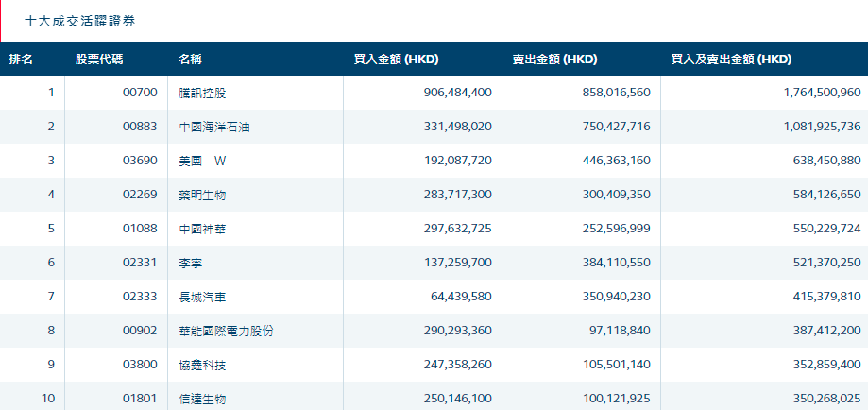Click total amount 638,450,880

(x=827, y=161)
